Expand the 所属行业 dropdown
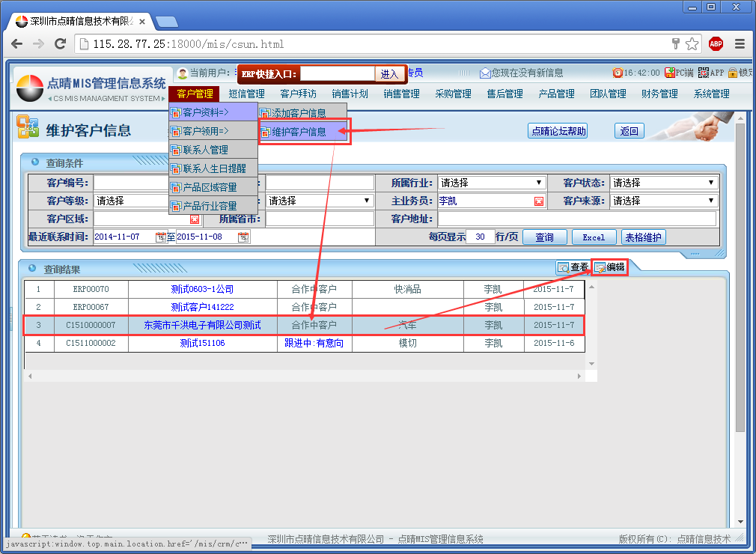The width and height of the screenshot is (756, 554). tap(491, 183)
